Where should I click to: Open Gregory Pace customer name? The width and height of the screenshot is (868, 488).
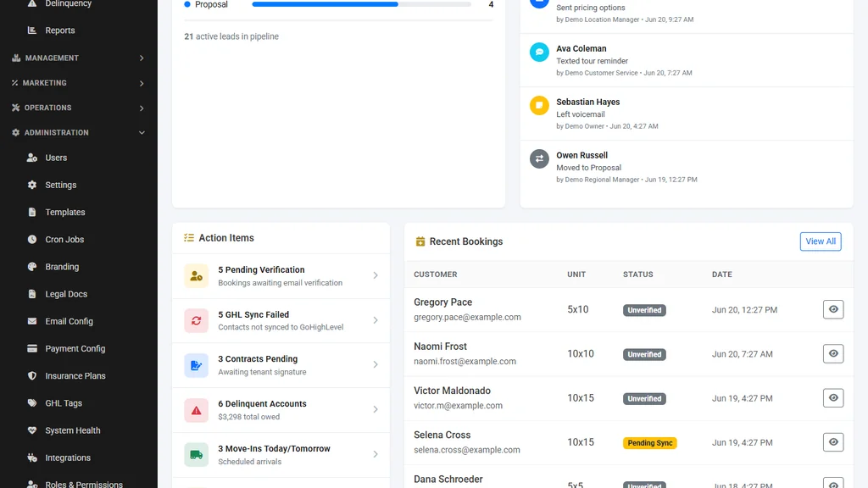pyautogui.click(x=442, y=302)
